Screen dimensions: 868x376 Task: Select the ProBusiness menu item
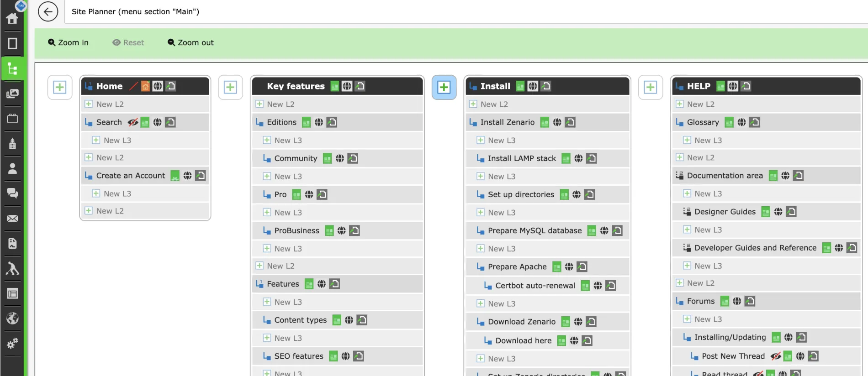coord(337,230)
